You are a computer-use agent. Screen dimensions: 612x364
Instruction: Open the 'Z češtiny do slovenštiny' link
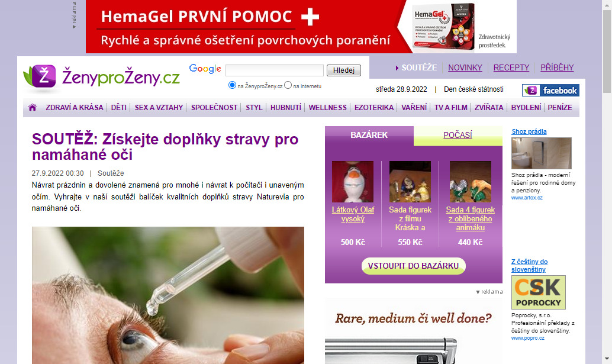(x=529, y=265)
